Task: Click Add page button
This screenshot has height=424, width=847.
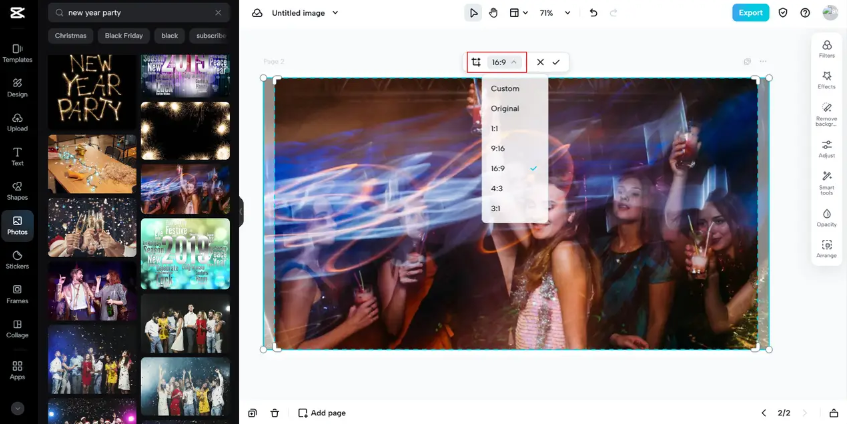Action: tap(322, 413)
